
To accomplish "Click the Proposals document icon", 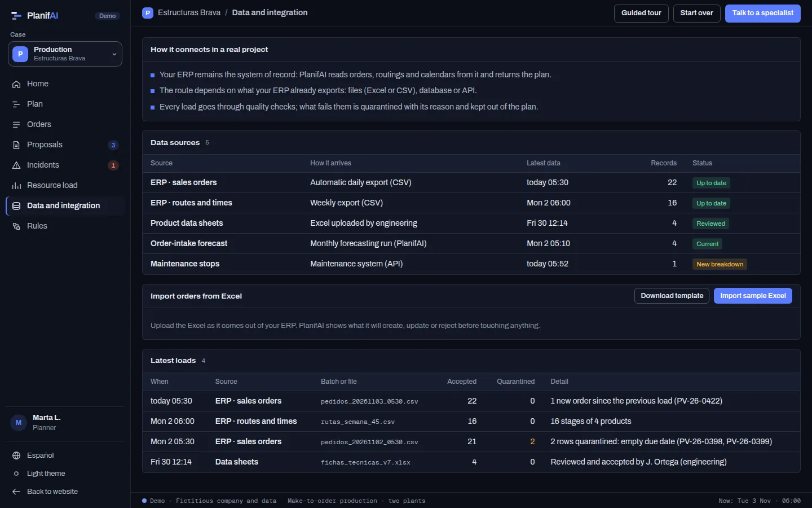I will tap(16, 145).
